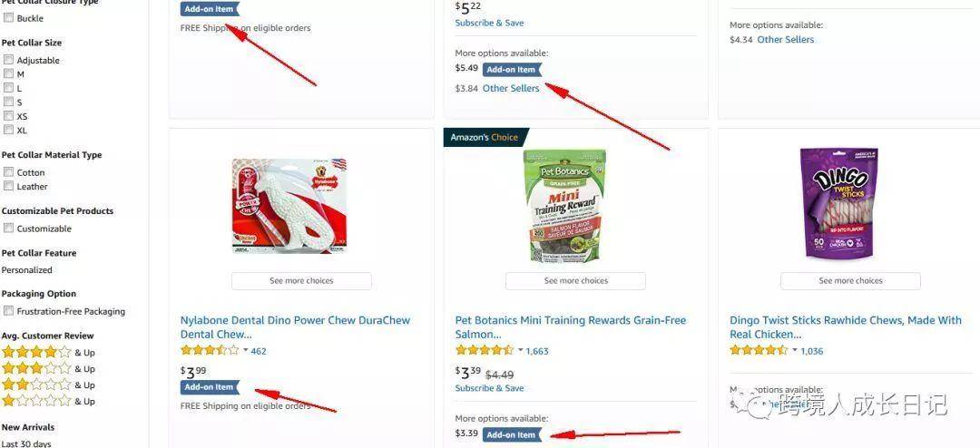The width and height of the screenshot is (980, 448).
Task: Filter by 1 star & Up rating
Action: [48, 401]
